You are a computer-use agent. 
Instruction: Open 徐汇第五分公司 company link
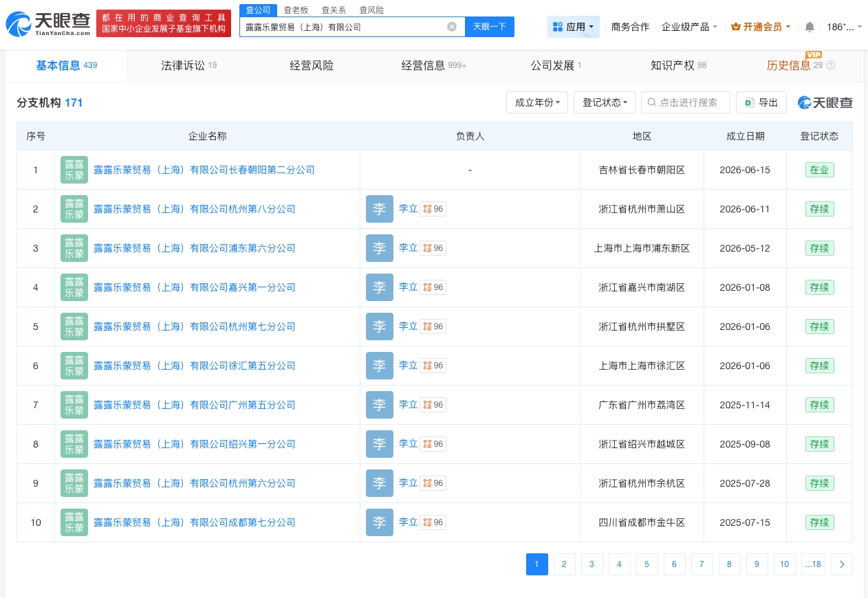195,366
